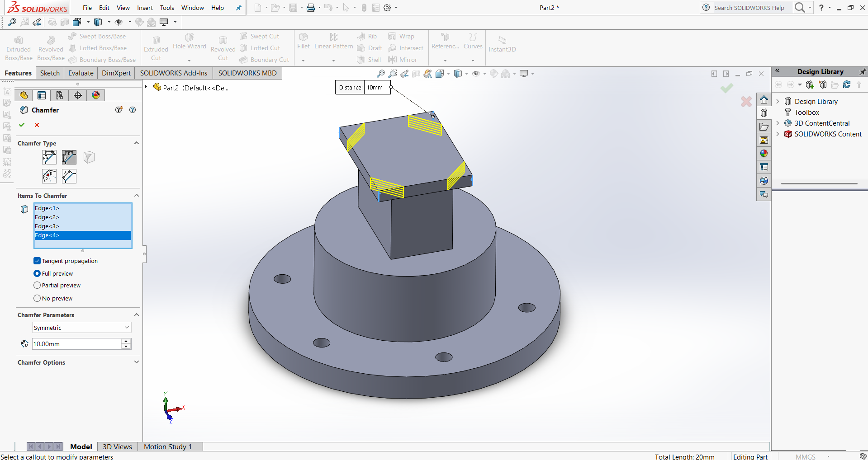Uncheck Tangent propagation

[x=37, y=261]
